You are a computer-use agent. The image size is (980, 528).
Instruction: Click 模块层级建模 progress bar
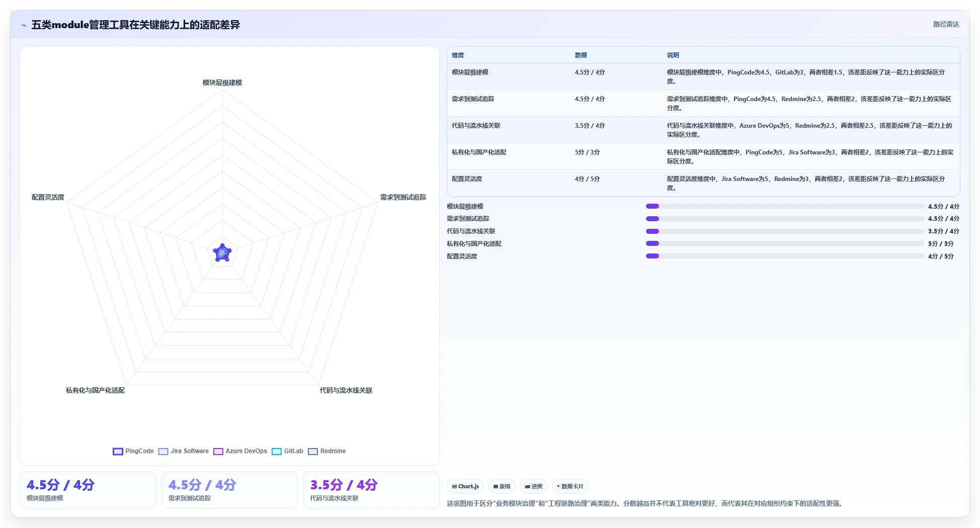coord(785,206)
